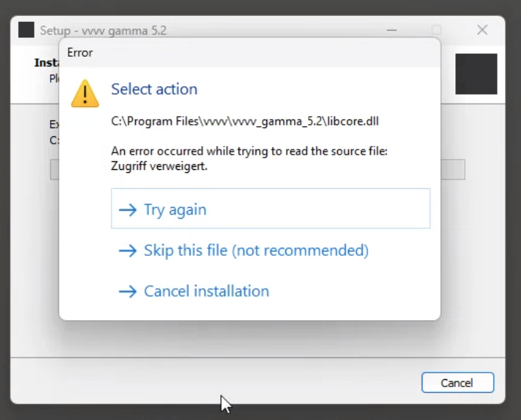Click the error occurred while reading message
Image resolution: width=521 pixels, height=420 pixels.
[x=250, y=151]
